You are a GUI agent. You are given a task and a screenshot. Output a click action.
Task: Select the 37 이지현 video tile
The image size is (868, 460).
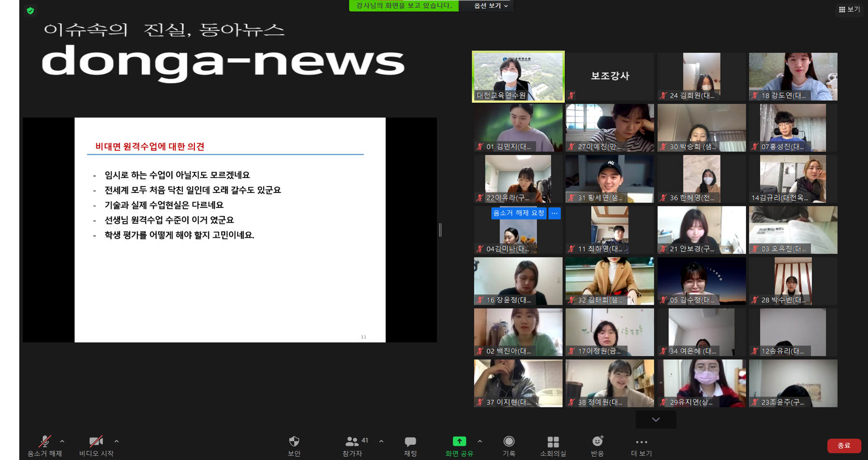pos(518,383)
